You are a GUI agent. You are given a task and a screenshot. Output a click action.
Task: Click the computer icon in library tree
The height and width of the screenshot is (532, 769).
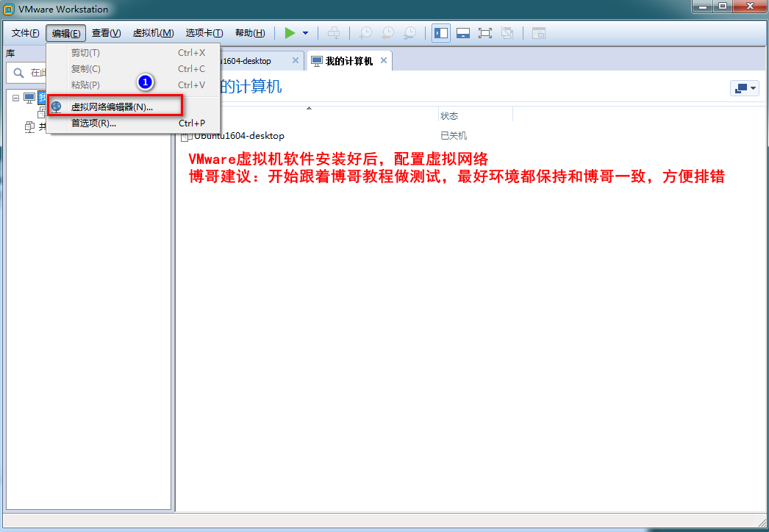29,98
